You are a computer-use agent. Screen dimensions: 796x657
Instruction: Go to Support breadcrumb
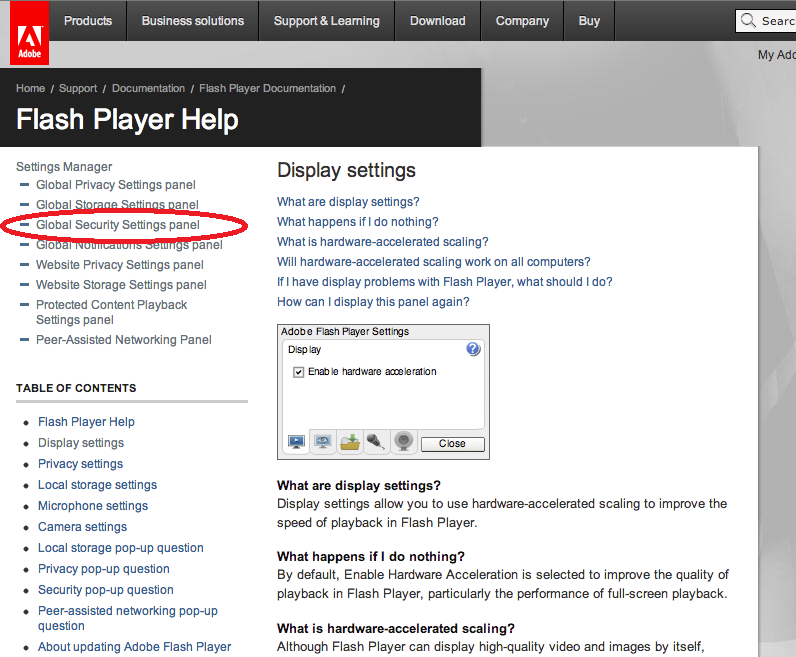pos(78,88)
